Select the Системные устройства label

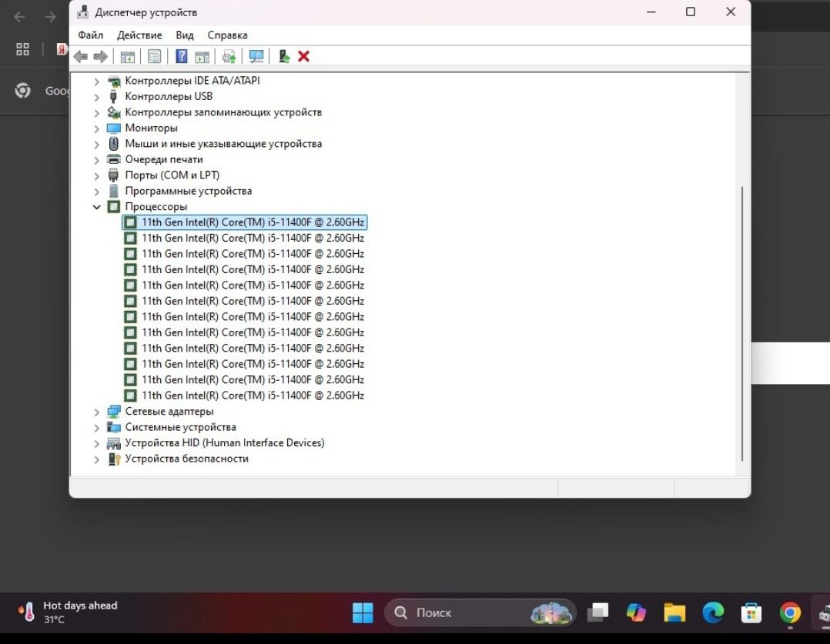point(180,427)
